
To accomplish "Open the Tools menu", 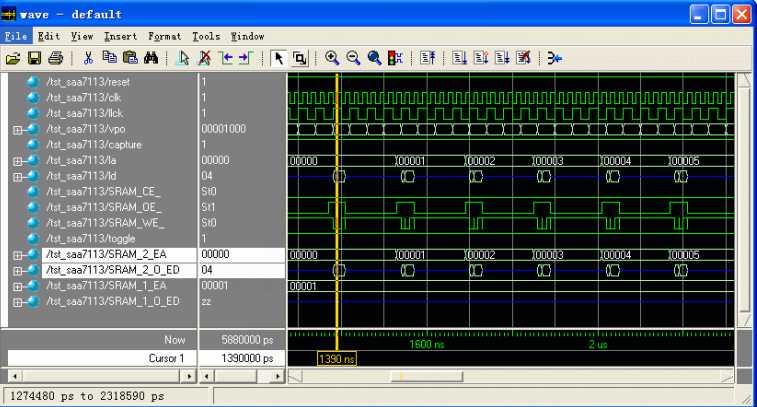I will coord(206,37).
